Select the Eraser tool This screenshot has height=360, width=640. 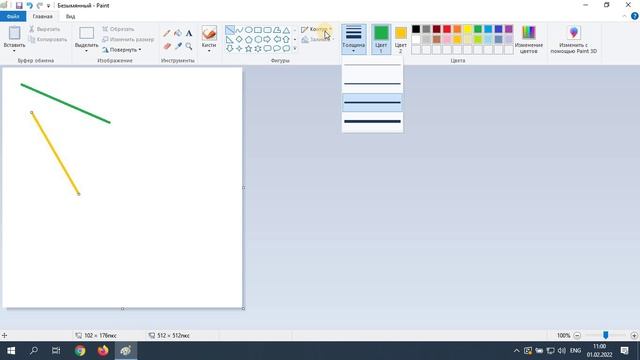[x=167, y=46]
